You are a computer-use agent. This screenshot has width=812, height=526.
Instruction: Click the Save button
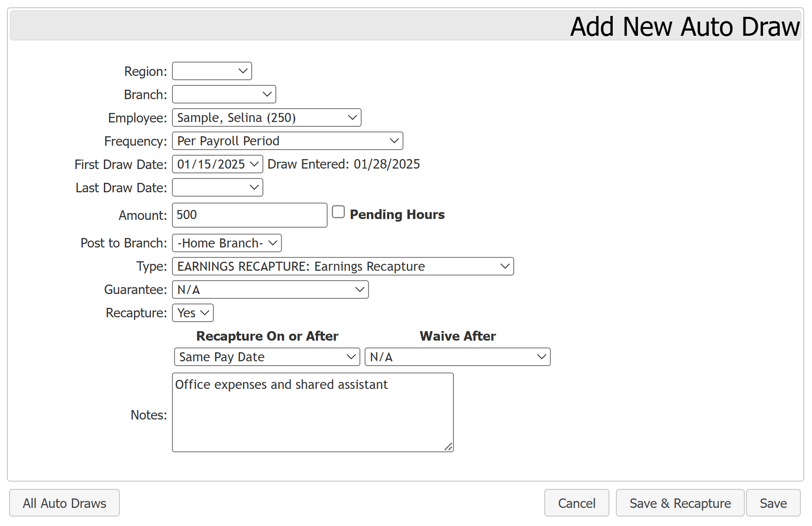point(773,503)
